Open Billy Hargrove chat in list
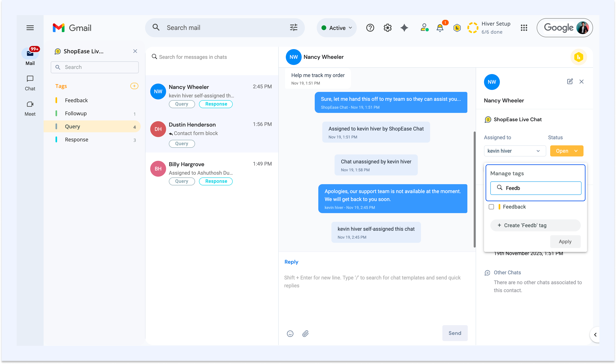Screen dimensions: 616x364 211,172
